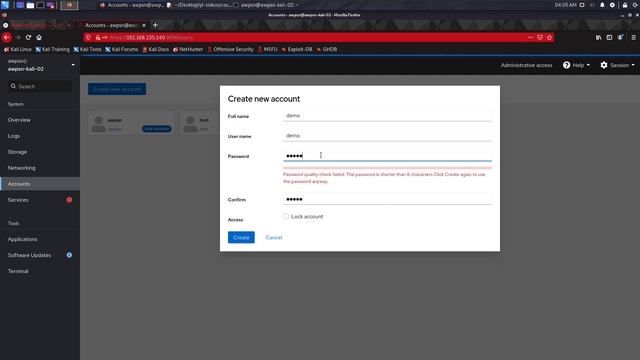Viewport: 640px width, 360px height.
Task: Open Kali Forums bookmark
Action: tap(122, 49)
